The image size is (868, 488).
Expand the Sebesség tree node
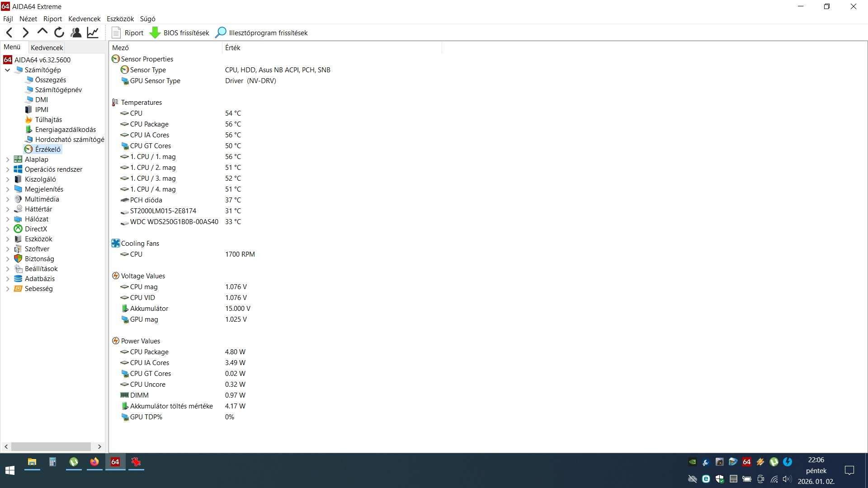click(x=8, y=289)
